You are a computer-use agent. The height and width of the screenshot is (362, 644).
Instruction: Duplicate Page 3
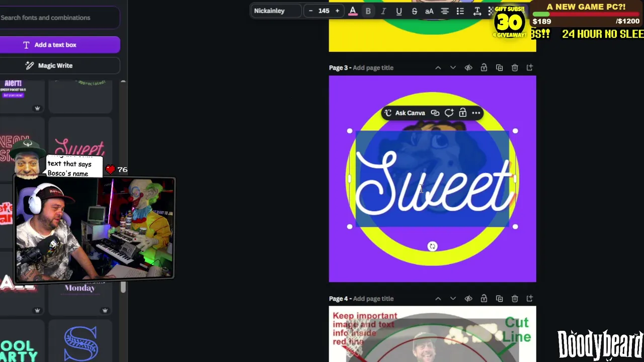click(x=499, y=68)
